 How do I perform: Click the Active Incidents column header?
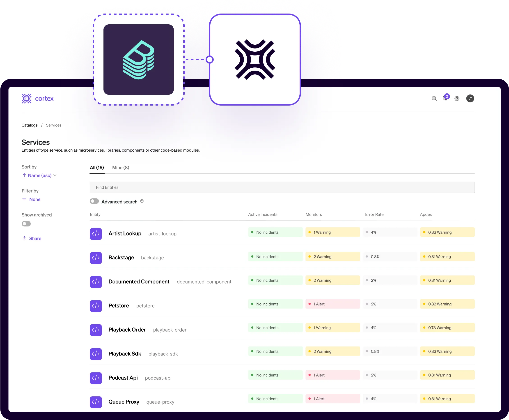tap(263, 214)
